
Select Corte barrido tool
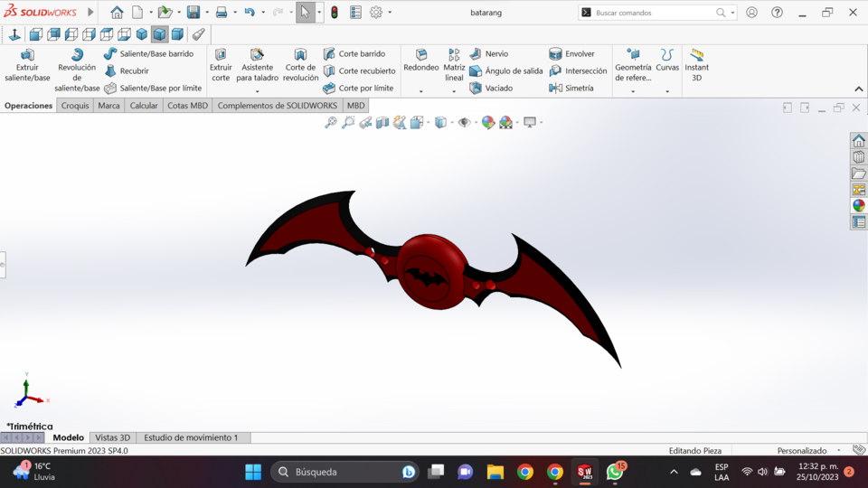(354, 53)
